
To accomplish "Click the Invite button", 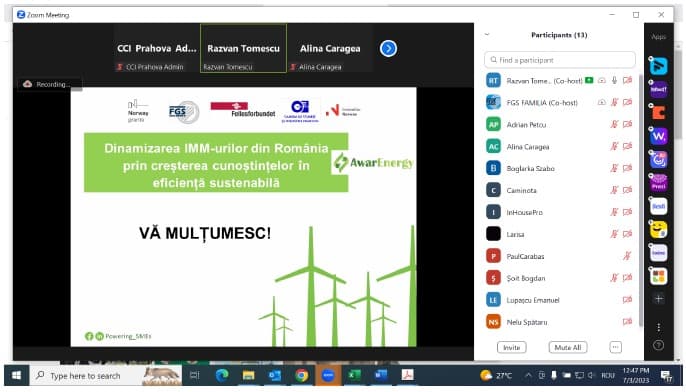I will (x=511, y=347).
